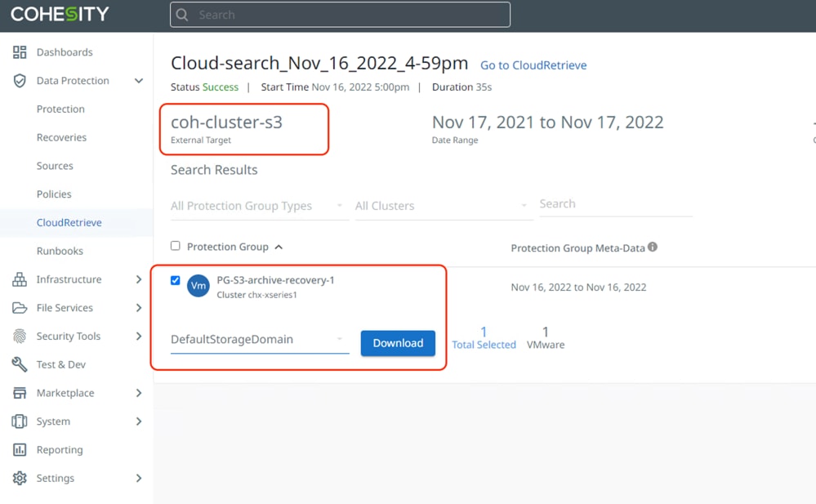Click the Reporting chart icon
This screenshot has height=504, width=816.
click(20, 450)
